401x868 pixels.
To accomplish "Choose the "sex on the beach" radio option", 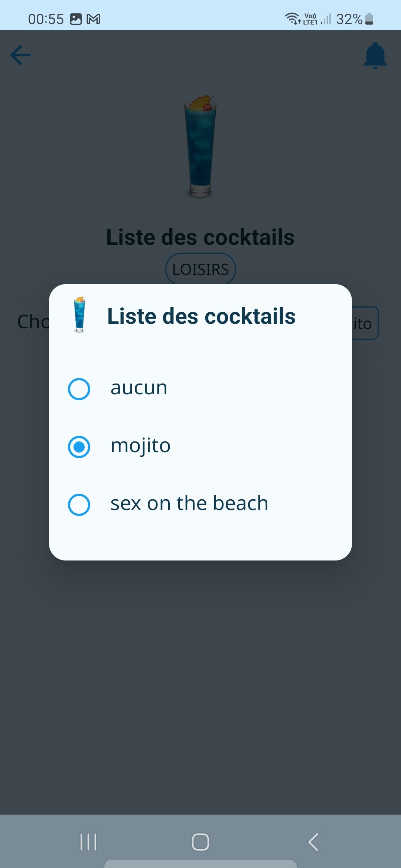I will (x=79, y=505).
